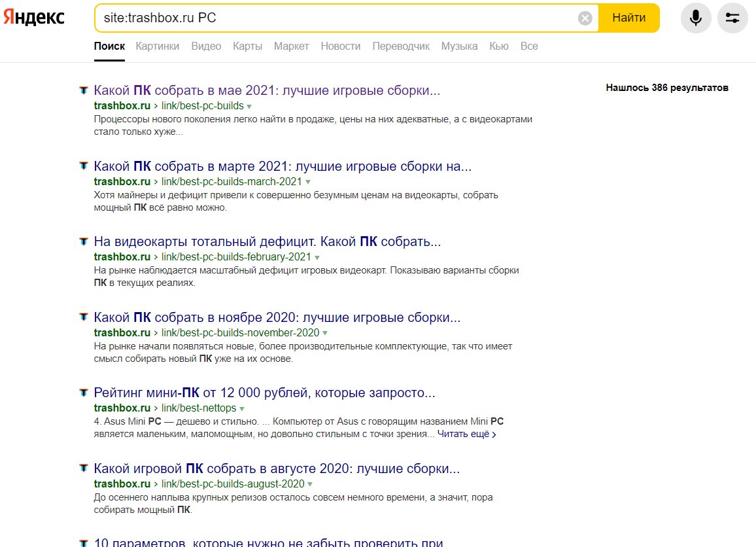Open the Карты tab
The width and height of the screenshot is (756, 547).
click(247, 46)
